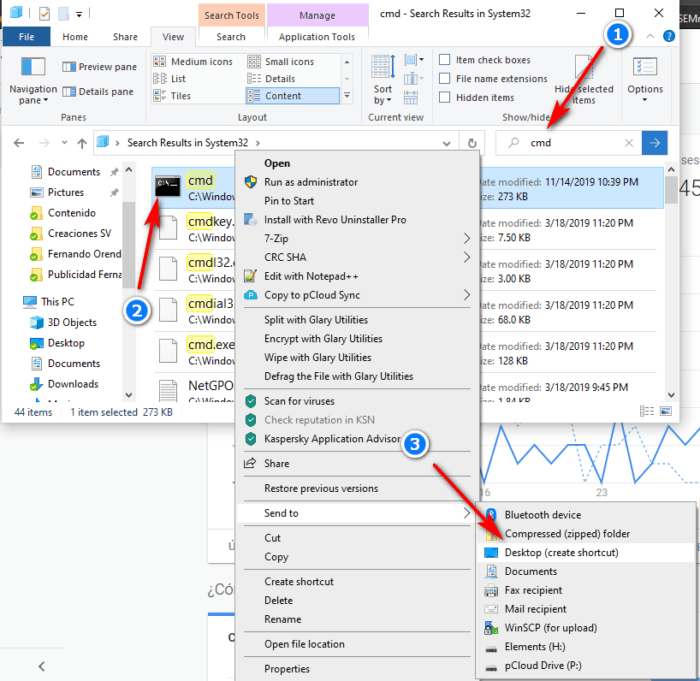Screen dimensions: 700x681
Task: Go back with the left arrow
Action: (x=19, y=143)
